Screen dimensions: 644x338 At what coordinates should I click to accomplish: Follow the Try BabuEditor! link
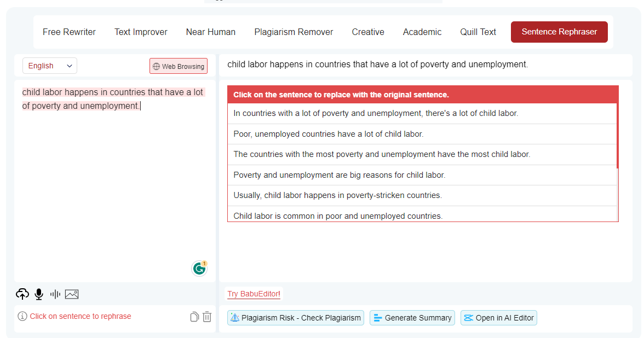tap(254, 294)
